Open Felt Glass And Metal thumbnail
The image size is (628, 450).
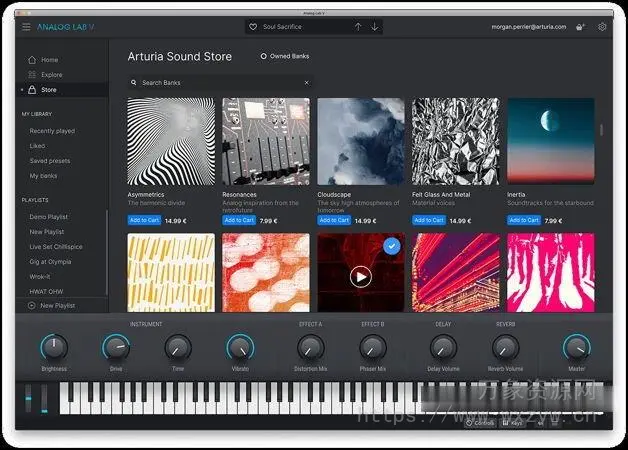coord(456,141)
